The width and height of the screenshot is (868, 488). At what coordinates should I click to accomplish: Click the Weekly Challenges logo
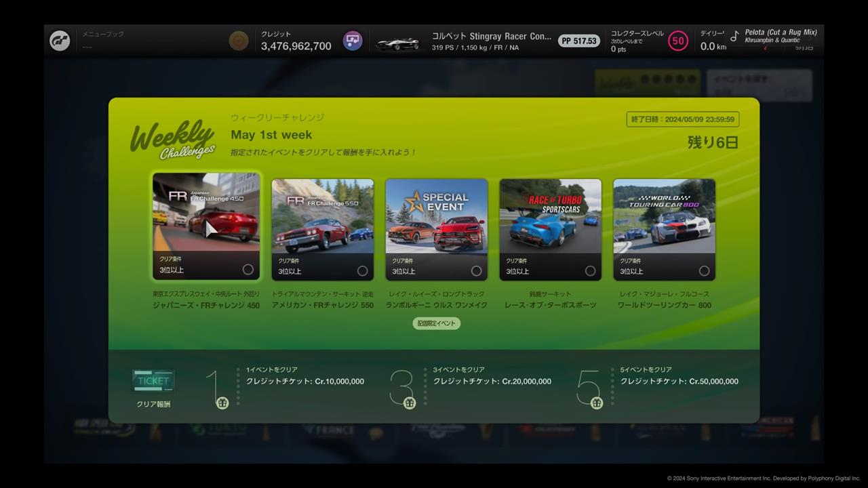173,140
